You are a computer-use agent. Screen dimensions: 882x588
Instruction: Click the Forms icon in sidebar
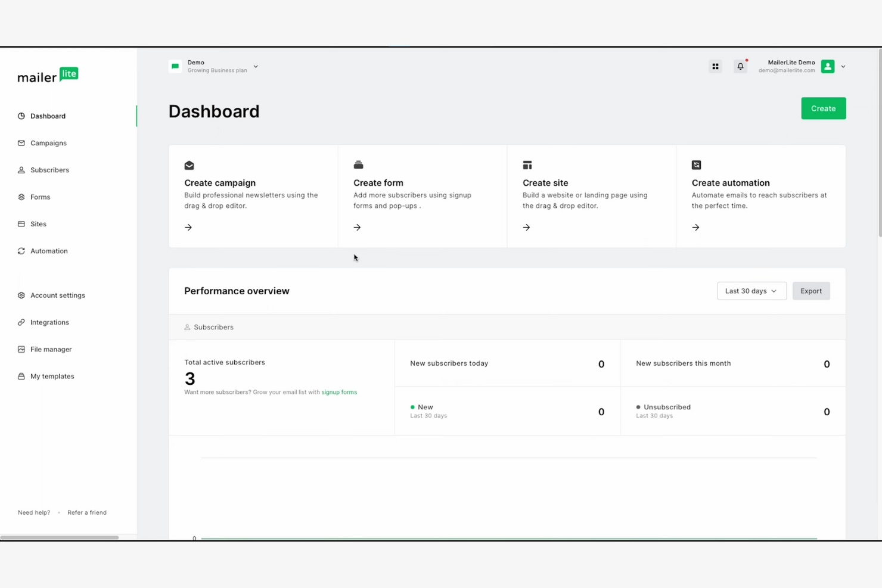pos(21,197)
